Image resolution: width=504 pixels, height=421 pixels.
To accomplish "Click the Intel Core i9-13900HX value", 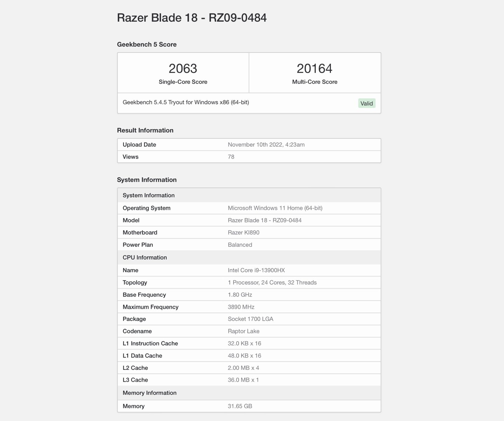I will point(256,270).
